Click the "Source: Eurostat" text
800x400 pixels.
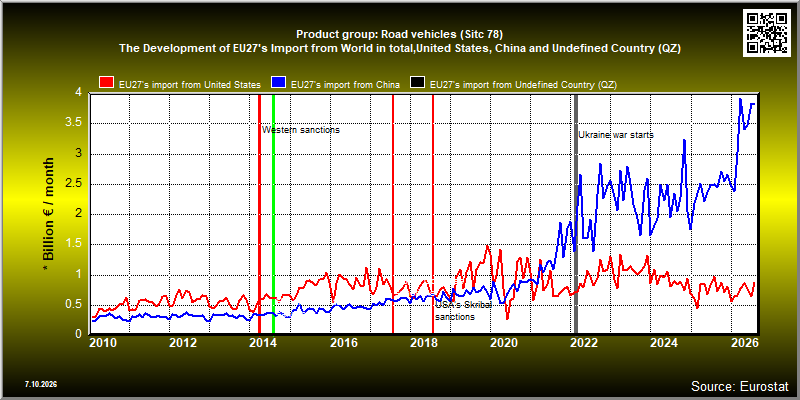click(740, 386)
